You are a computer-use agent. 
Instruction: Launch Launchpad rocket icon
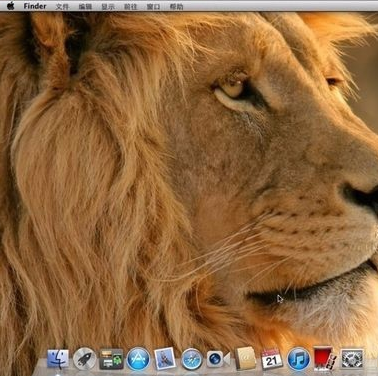tap(84, 359)
